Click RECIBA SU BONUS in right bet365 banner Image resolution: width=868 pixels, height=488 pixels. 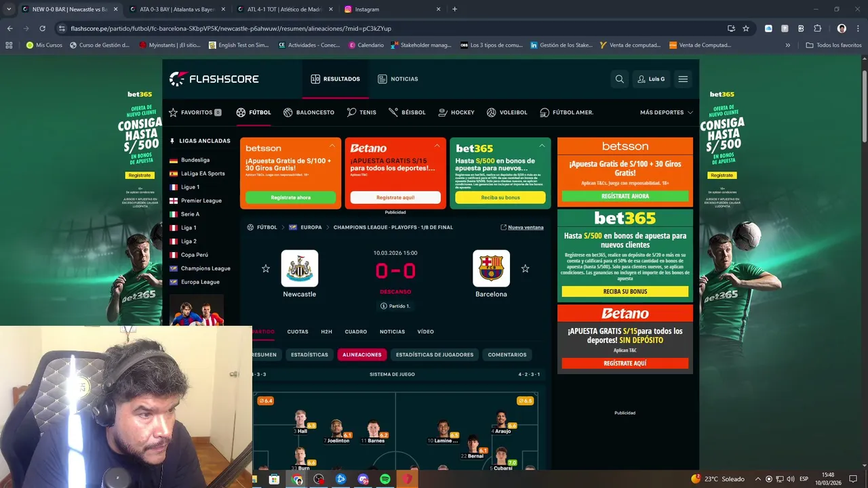coord(625,291)
